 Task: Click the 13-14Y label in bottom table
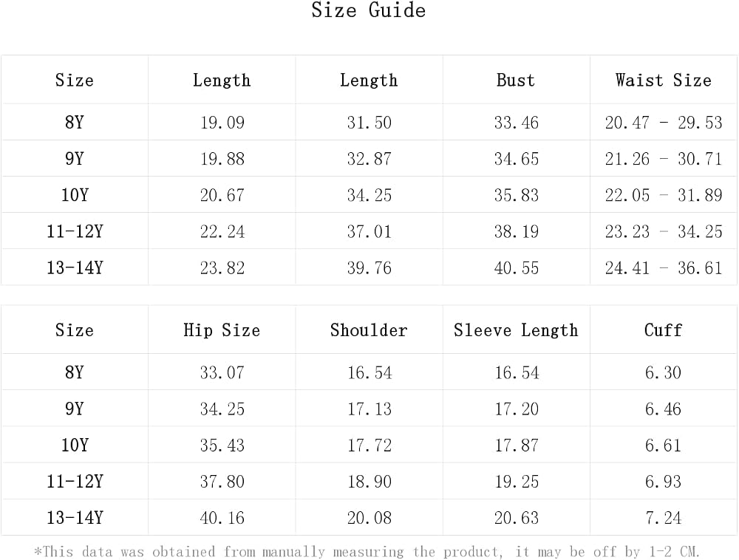click(x=75, y=518)
